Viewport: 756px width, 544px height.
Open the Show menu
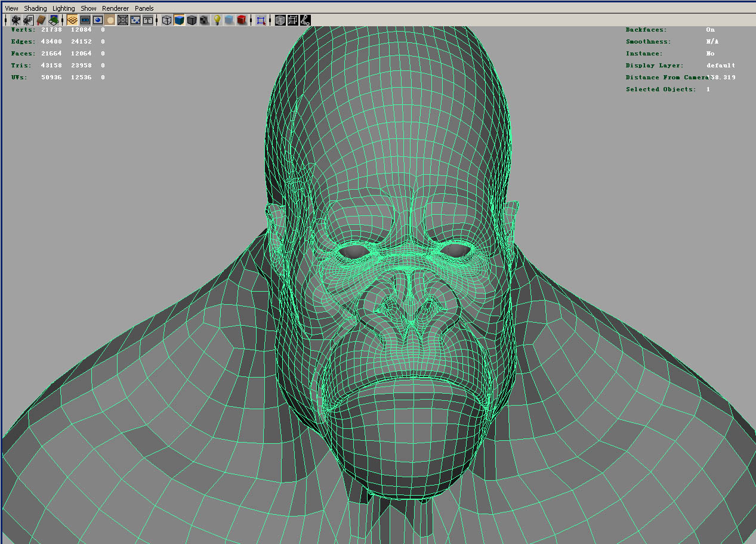tap(88, 8)
